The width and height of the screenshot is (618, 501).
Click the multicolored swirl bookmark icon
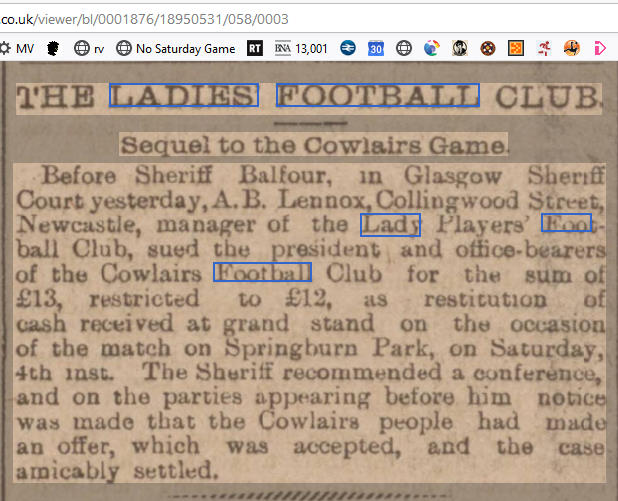pos(432,48)
